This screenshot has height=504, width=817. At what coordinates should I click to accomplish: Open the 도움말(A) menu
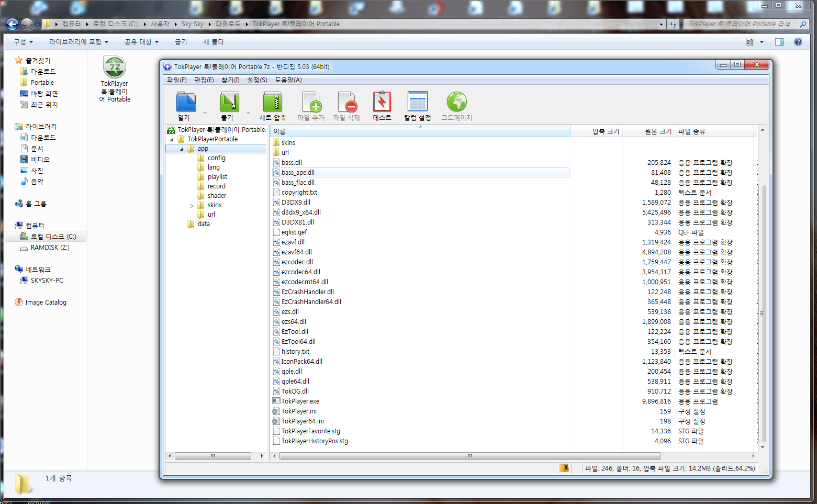pos(288,80)
